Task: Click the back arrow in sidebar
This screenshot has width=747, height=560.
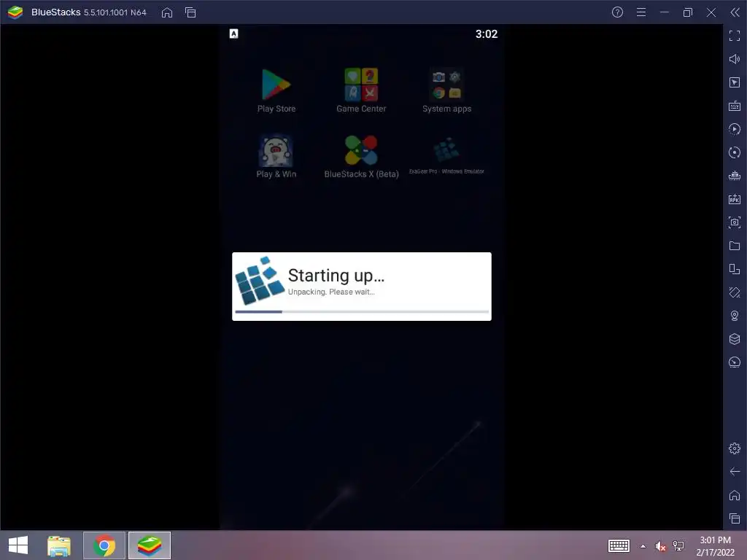Action: coord(735,472)
